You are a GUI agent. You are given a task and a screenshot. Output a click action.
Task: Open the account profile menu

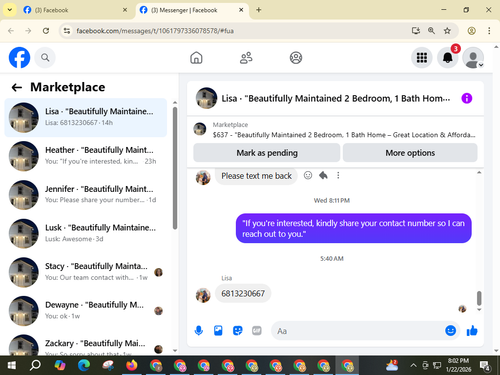[x=473, y=58]
